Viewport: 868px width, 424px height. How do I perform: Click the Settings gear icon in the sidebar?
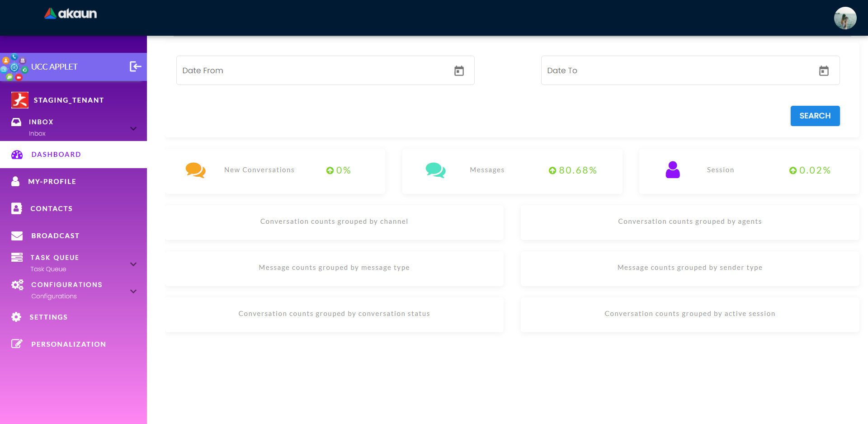[16, 317]
